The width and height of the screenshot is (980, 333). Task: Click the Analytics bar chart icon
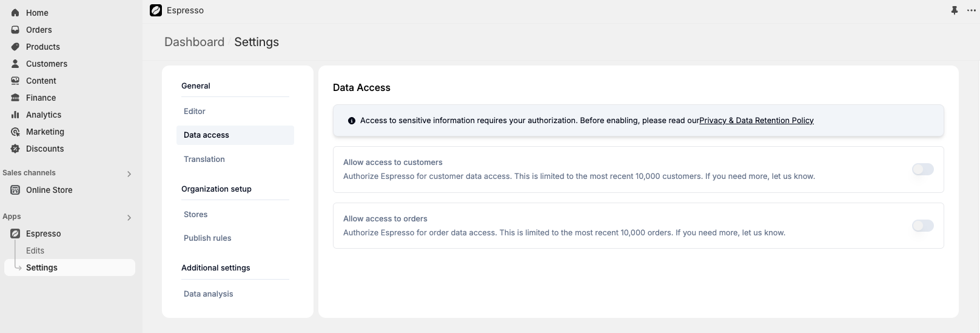(15, 115)
